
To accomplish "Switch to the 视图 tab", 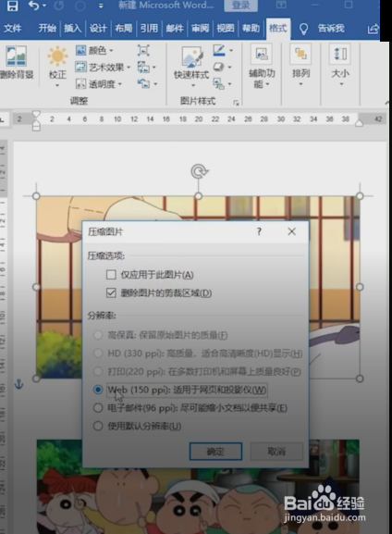I will pyautogui.click(x=226, y=29).
